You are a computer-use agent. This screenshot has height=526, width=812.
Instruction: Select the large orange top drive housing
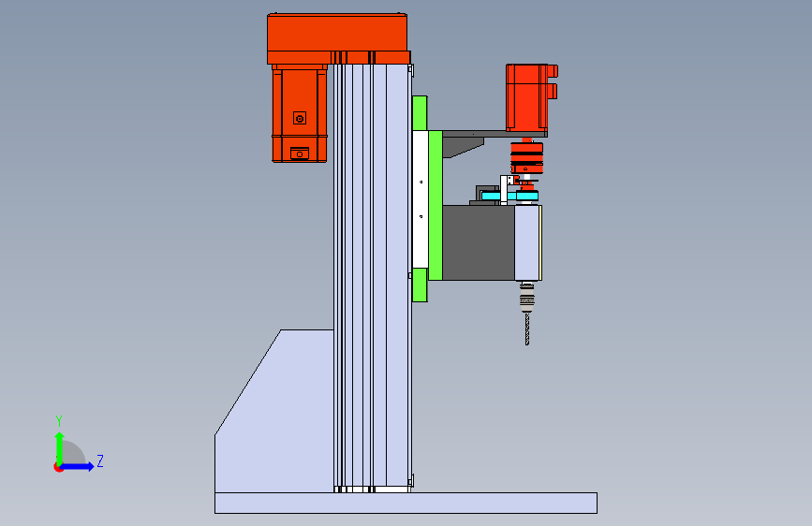tap(338, 38)
